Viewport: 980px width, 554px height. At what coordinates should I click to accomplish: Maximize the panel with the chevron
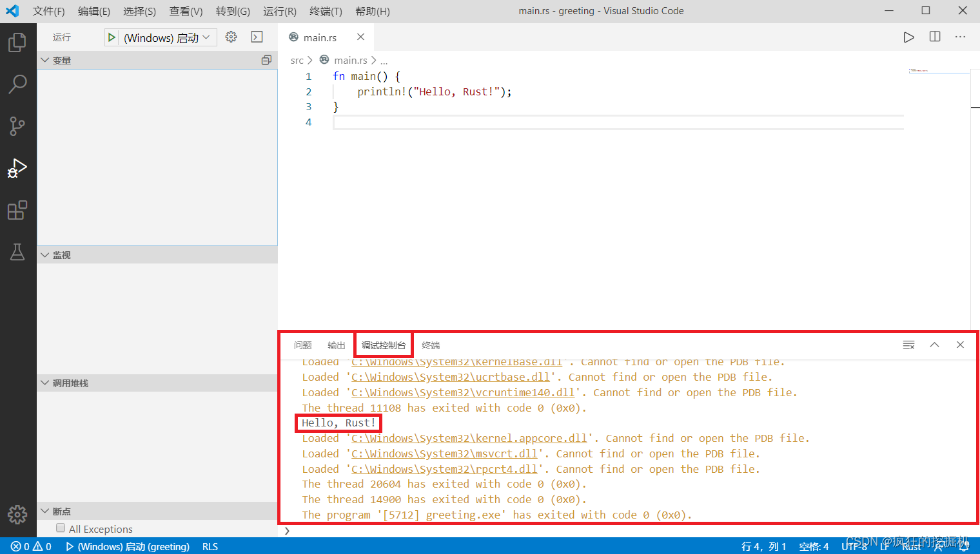(934, 345)
